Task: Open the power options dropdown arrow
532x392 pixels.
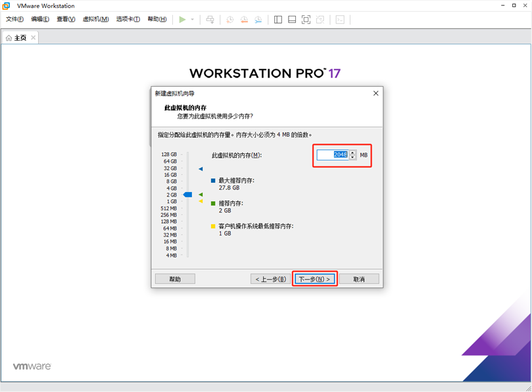Action: point(193,19)
